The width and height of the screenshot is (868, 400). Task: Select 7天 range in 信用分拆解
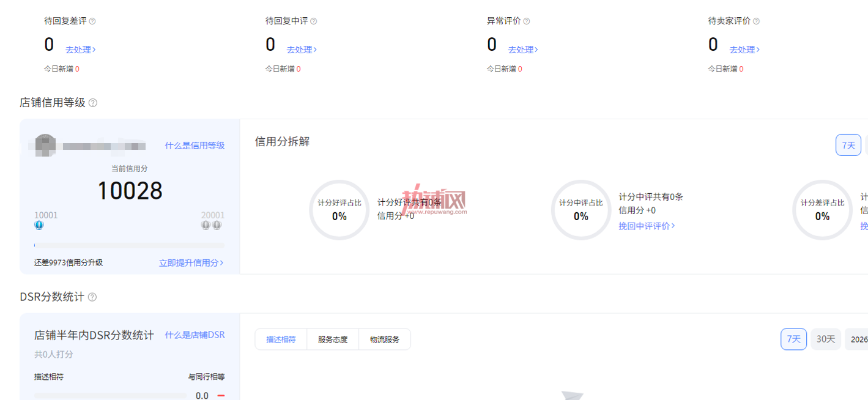click(x=848, y=145)
